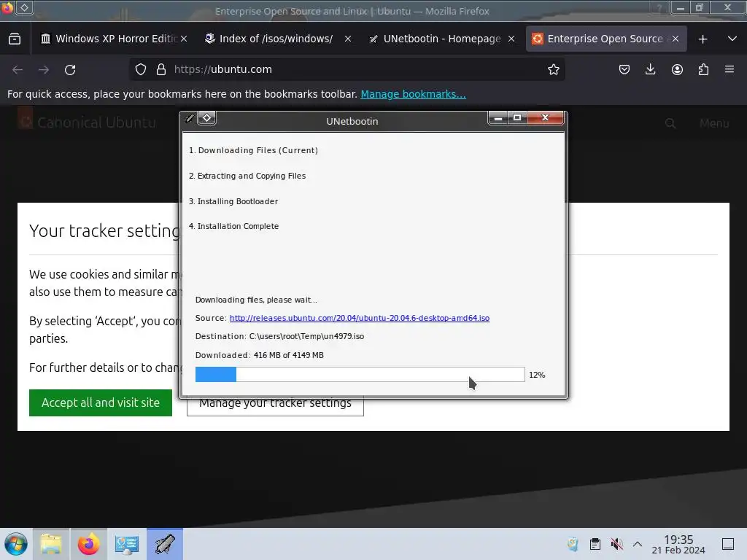Click Accept all and visit site

point(101,402)
